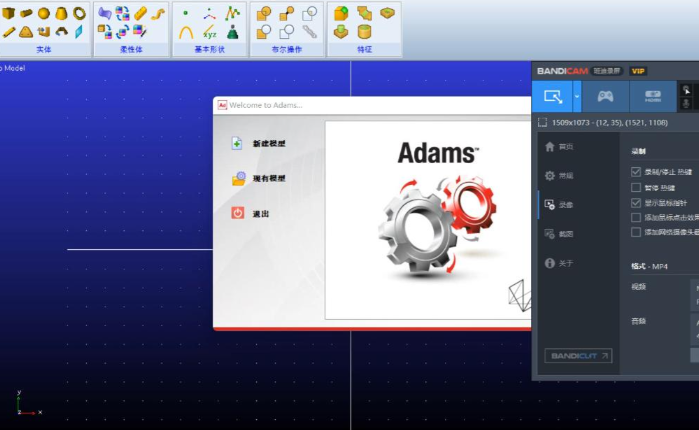
Task: Switch to Bandicam General (常规) settings tab
Action: click(x=558, y=176)
